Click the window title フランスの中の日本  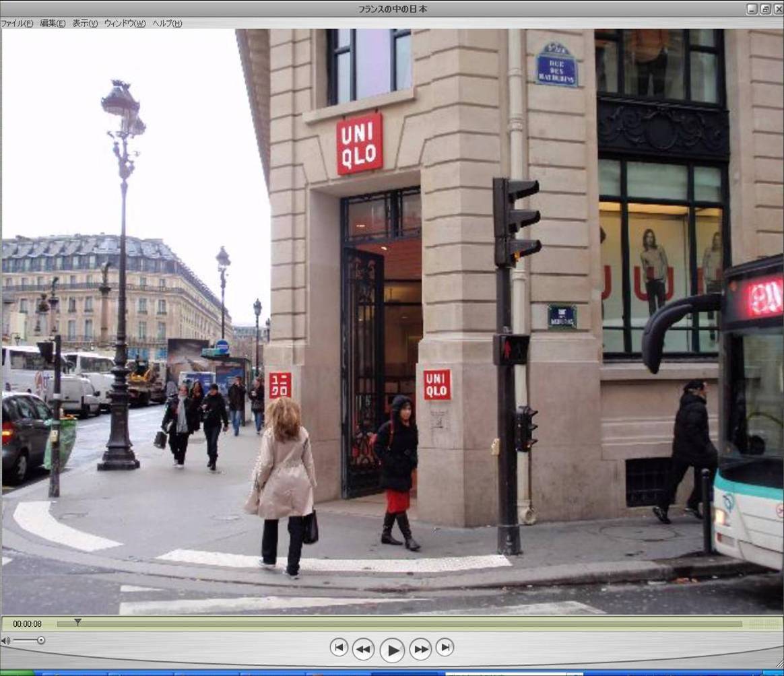click(x=393, y=9)
